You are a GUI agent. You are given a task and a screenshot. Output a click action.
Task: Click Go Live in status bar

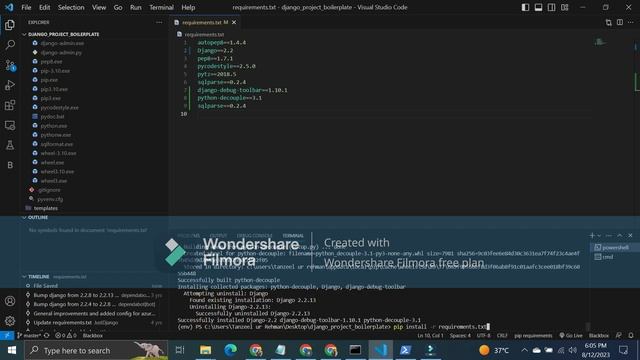(571, 336)
